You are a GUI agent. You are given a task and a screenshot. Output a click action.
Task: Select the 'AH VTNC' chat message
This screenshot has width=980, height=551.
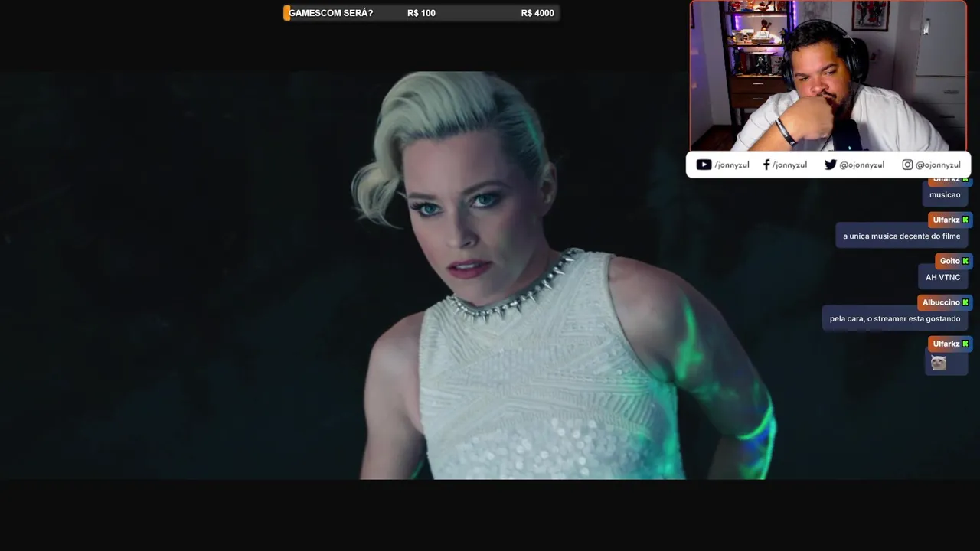(942, 278)
